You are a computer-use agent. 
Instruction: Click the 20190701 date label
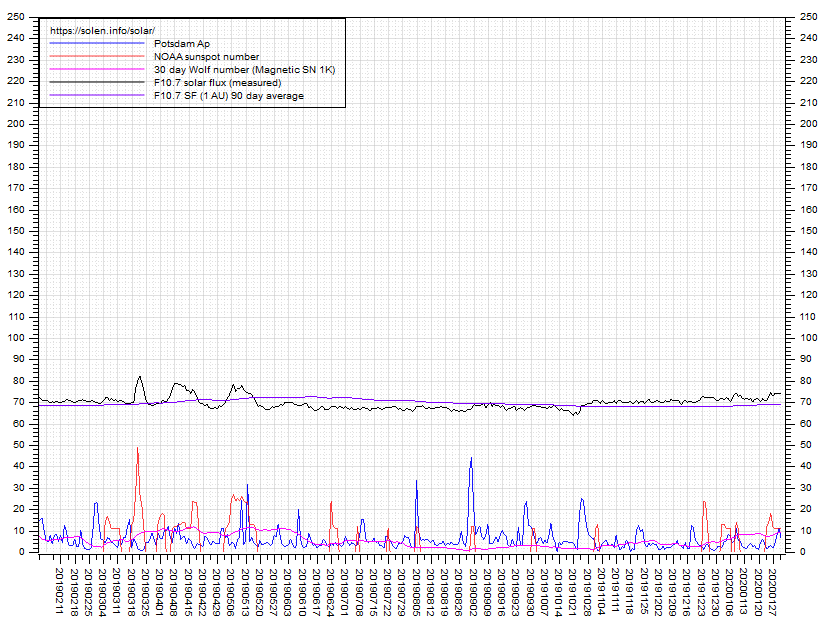pyautogui.click(x=344, y=591)
